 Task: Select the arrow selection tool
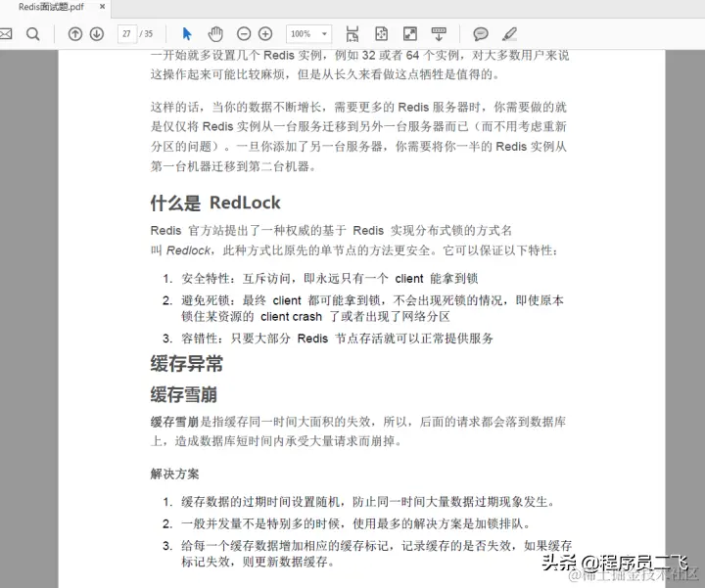[x=187, y=33]
